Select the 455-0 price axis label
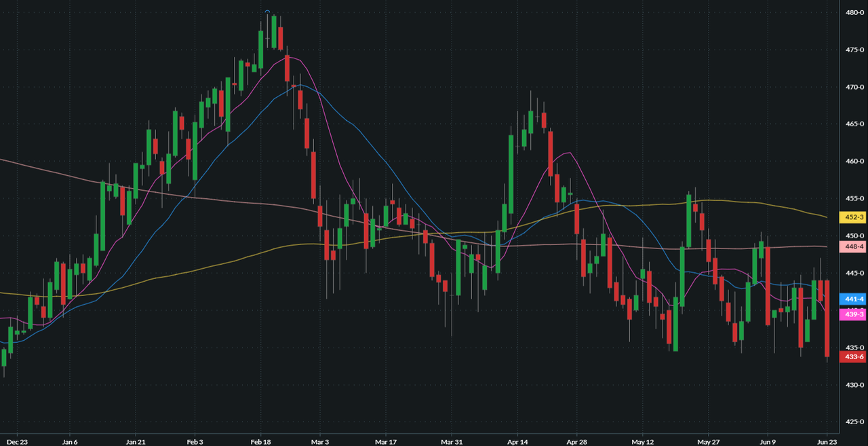The height and width of the screenshot is (446, 868). (x=854, y=199)
